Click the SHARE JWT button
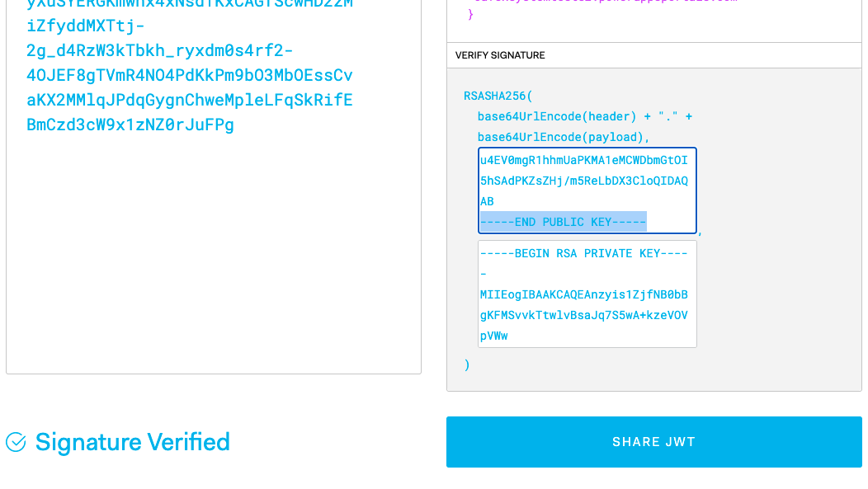868x489 pixels. click(x=653, y=442)
